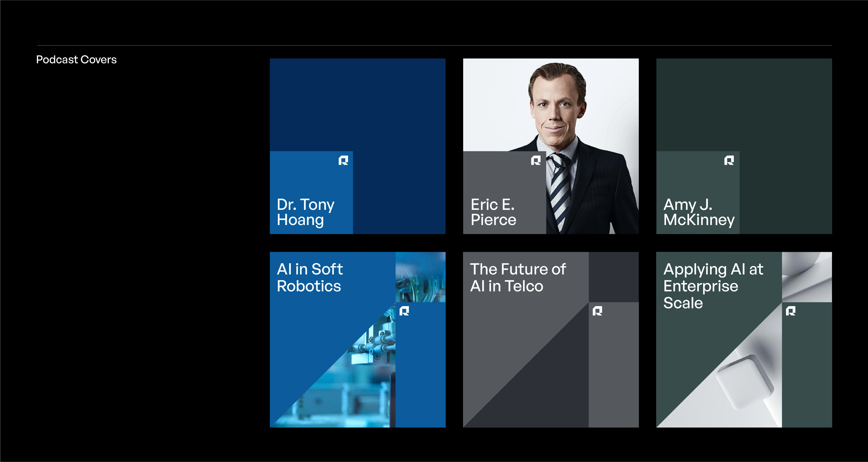This screenshot has height=462, width=868.
Task: Click The Future of AI in Telco title
Action: click(518, 278)
